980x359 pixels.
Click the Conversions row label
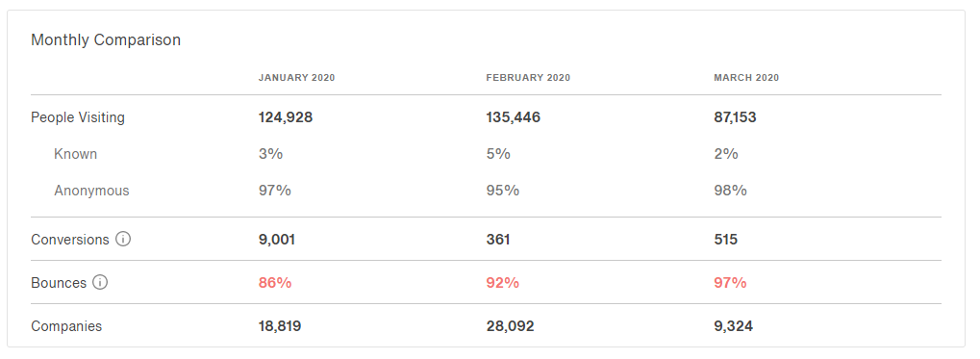click(70, 240)
